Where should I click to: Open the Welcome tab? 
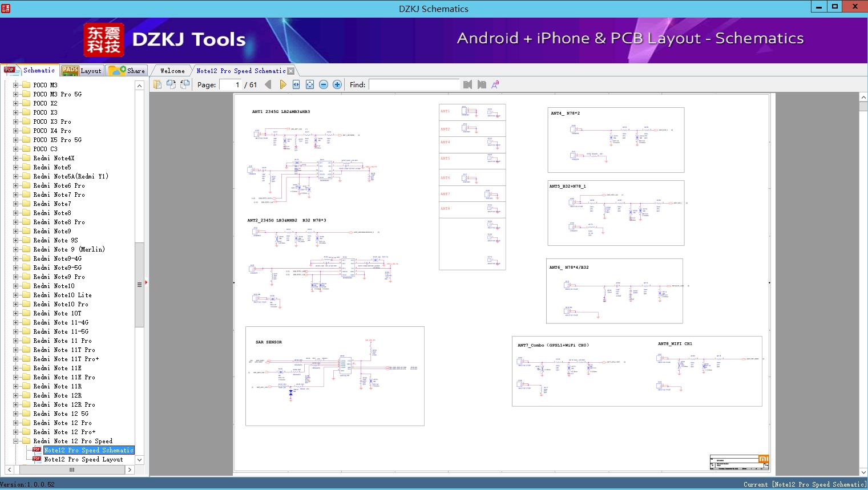tap(172, 71)
